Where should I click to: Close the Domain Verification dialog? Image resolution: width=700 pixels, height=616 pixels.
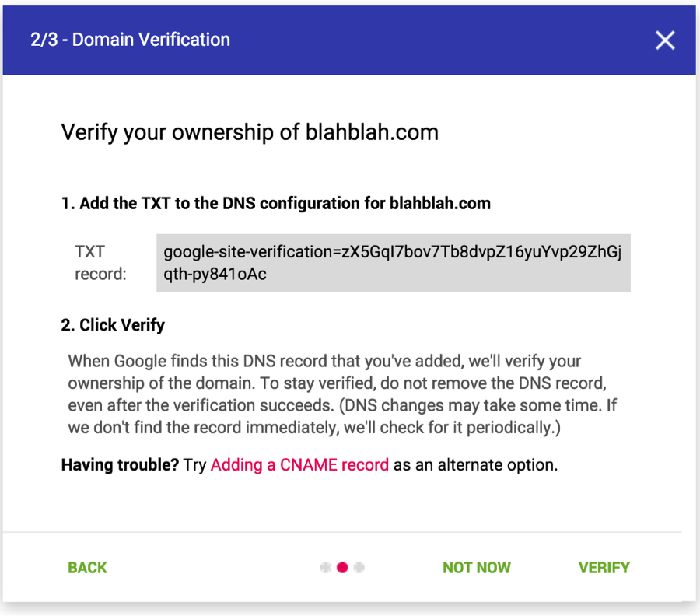[665, 40]
